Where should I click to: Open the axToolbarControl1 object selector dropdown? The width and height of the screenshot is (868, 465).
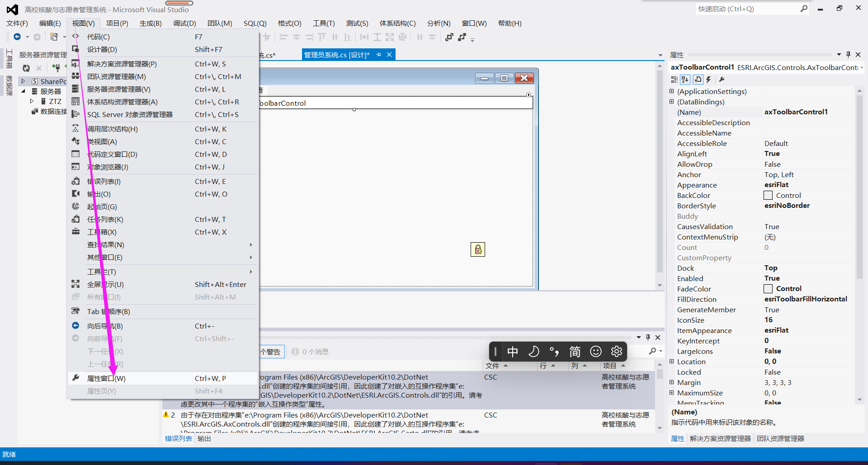coord(862,67)
